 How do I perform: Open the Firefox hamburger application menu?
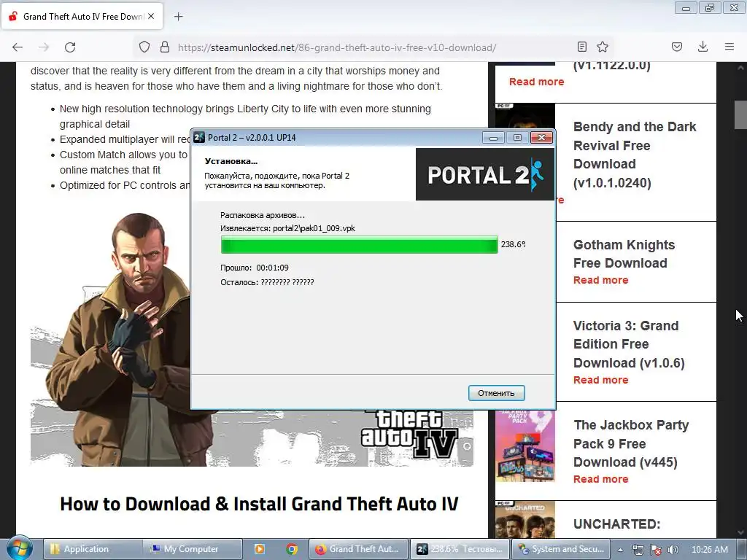pos(729,47)
